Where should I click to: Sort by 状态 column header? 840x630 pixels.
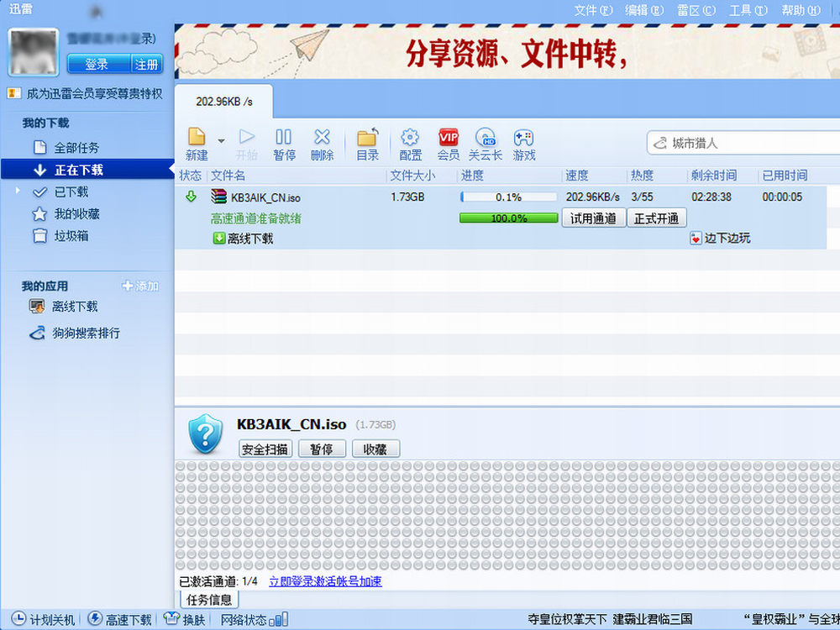(190, 176)
